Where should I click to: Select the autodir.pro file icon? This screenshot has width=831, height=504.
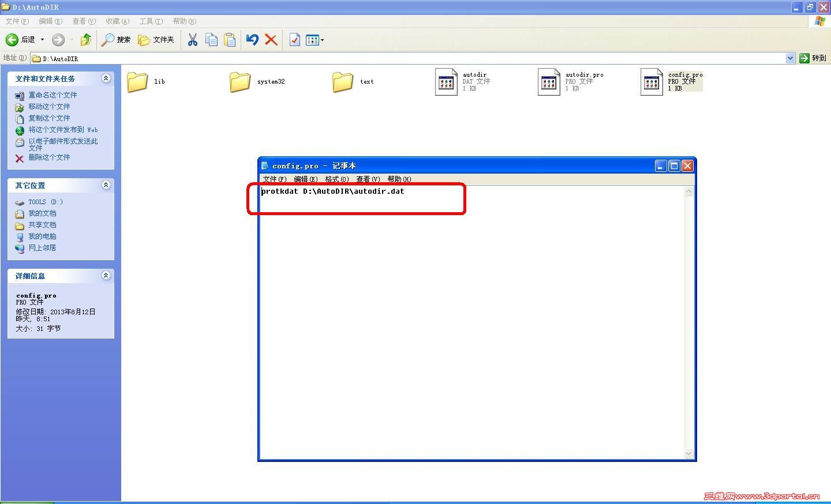click(x=549, y=82)
